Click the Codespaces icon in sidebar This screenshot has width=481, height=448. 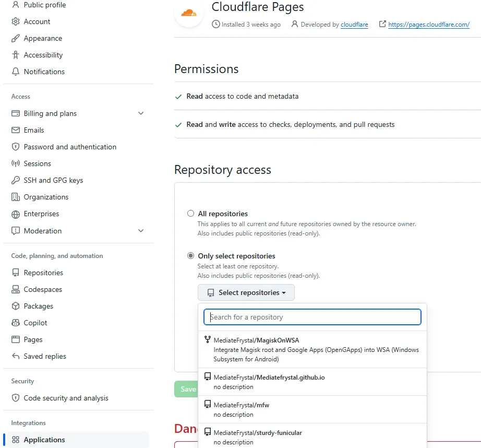[15, 289]
